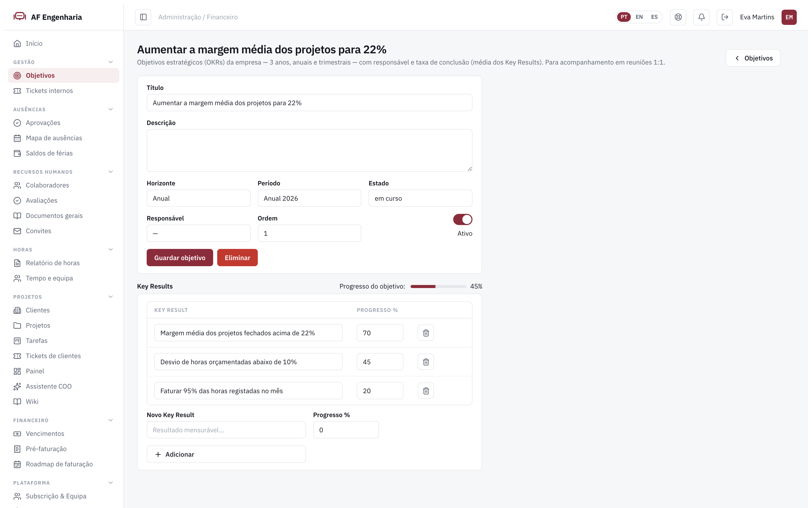The image size is (812, 508).
Task: Open notifications bell icon
Action: 701,17
